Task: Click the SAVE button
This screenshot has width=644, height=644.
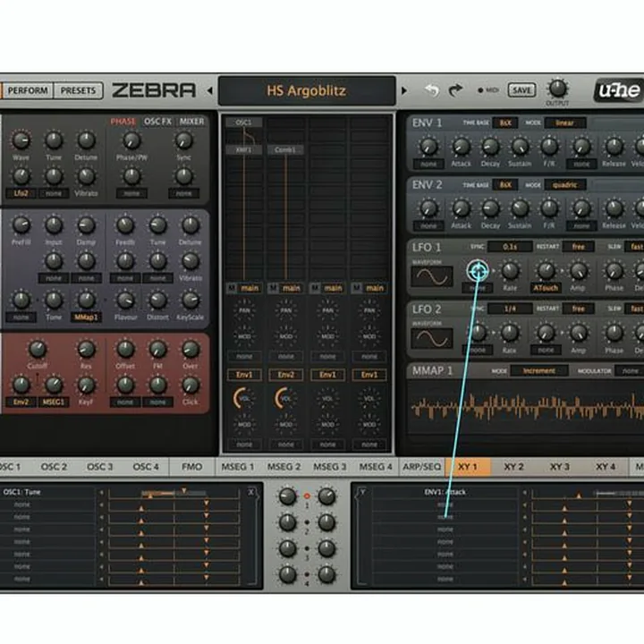Action: 521,90
